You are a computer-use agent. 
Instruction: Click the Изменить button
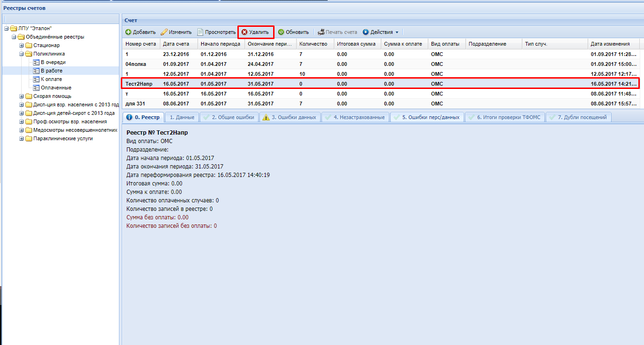176,32
